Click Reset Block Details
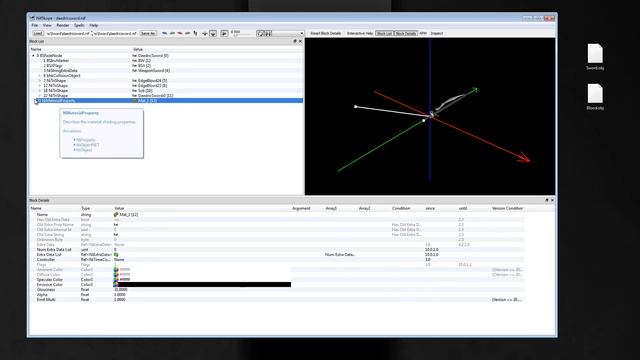The width and height of the screenshot is (640, 360). click(325, 33)
